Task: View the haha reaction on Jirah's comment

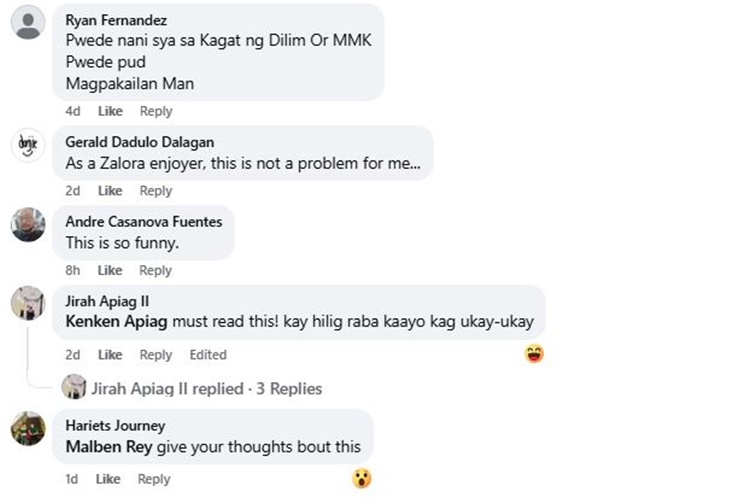Action: (x=534, y=354)
